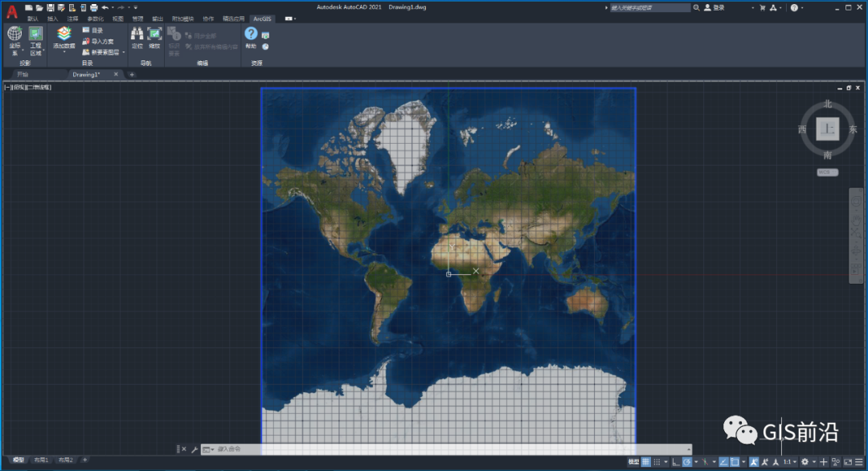This screenshot has width=868, height=471.
Task: Toggle ortho mode in status bar
Action: click(675, 462)
